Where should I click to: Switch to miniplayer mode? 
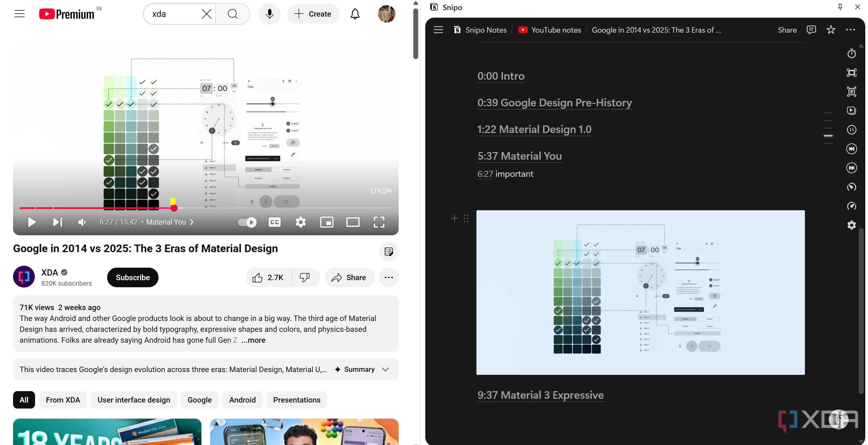[327, 222]
